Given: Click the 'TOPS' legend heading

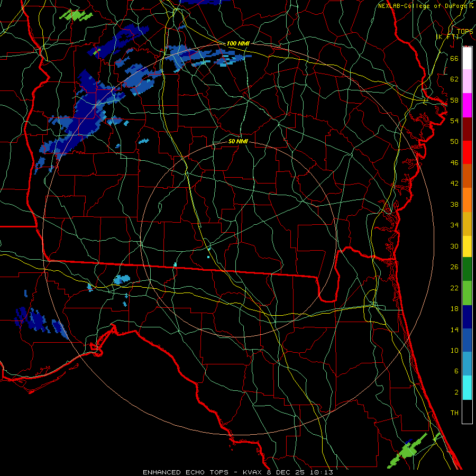Looking at the screenshot, I should [x=465, y=32].
